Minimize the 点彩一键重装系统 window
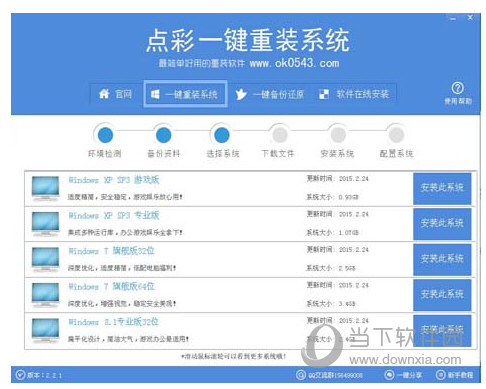The height and width of the screenshot is (389, 486). tap(452, 18)
